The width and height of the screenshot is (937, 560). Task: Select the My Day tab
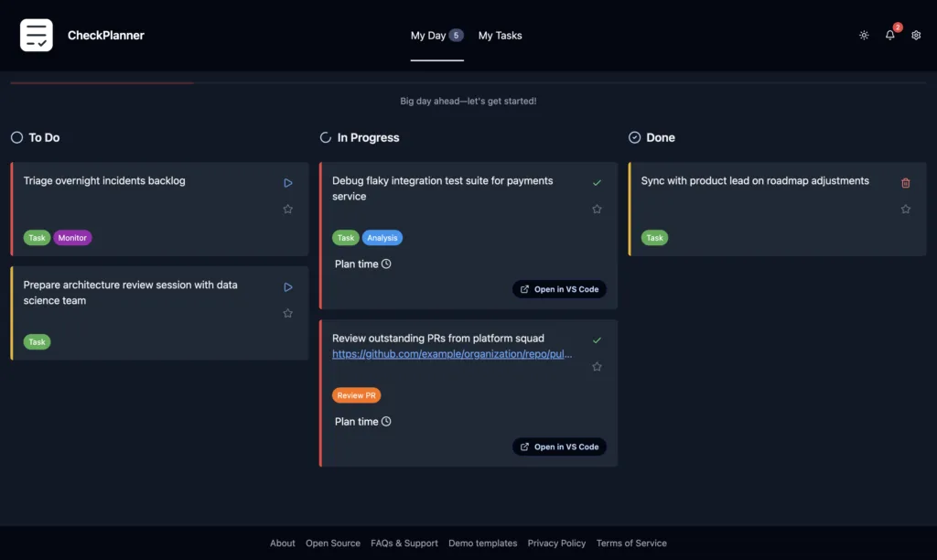coord(426,35)
